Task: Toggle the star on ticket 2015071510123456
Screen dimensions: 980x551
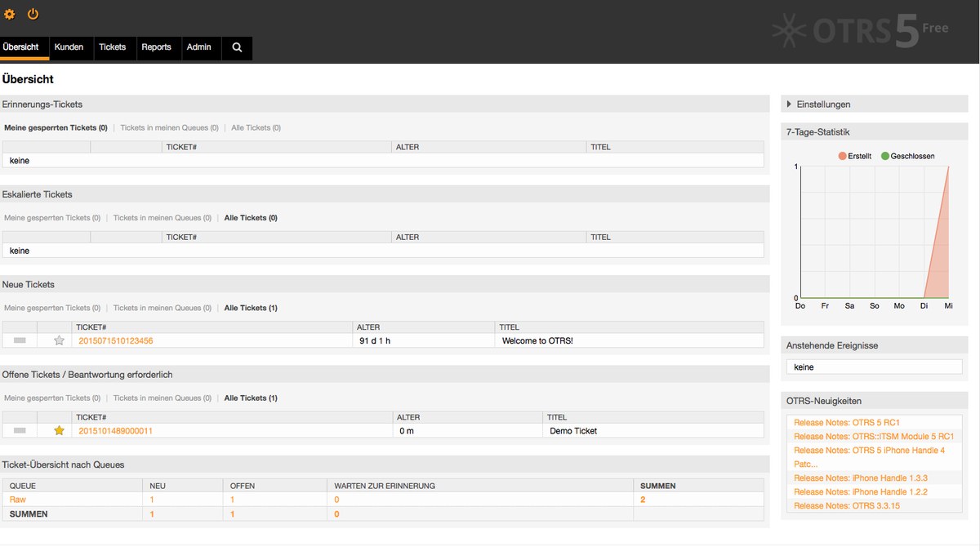Action: (x=59, y=340)
